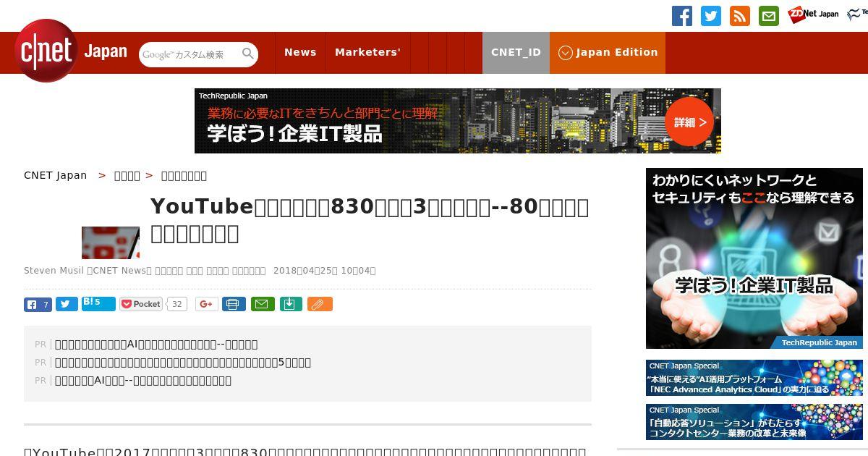
Task: Go to CNET Japan home logo
Action: [70, 51]
